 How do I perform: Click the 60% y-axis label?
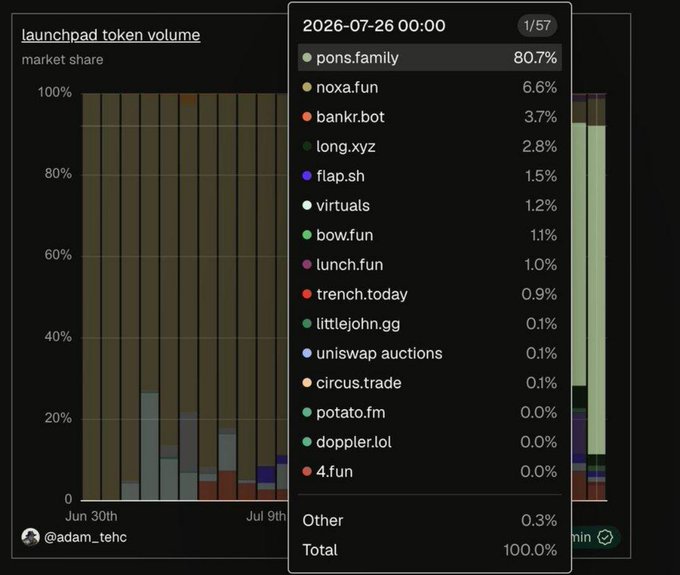[58, 255]
